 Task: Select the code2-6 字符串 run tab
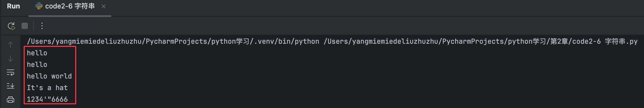[x=70, y=6]
